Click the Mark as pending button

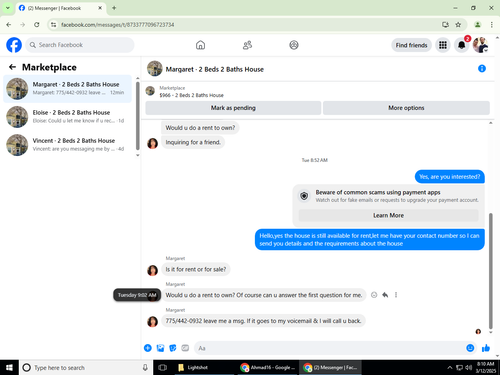[233, 108]
